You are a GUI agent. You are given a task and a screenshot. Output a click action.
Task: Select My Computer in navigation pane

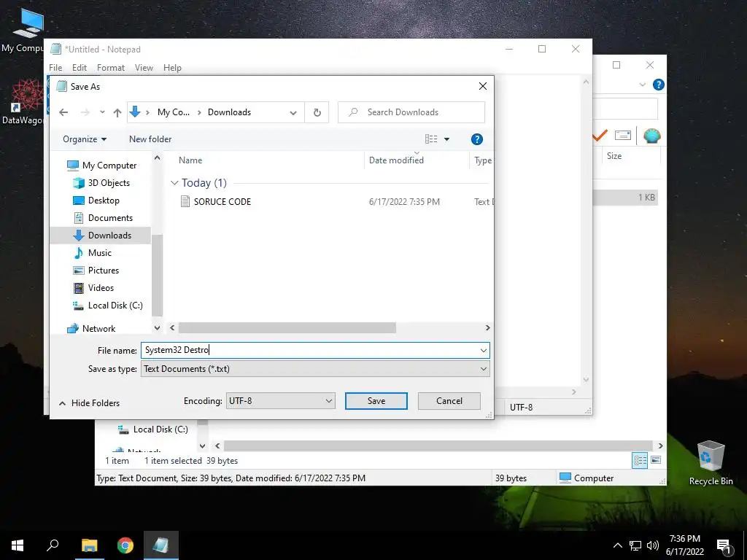[x=109, y=166]
